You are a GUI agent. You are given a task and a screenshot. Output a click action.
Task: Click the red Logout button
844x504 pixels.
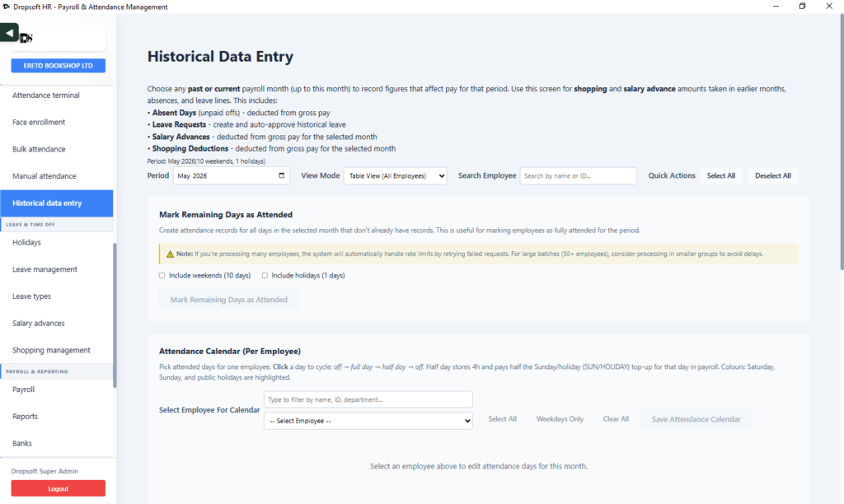pos(59,488)
